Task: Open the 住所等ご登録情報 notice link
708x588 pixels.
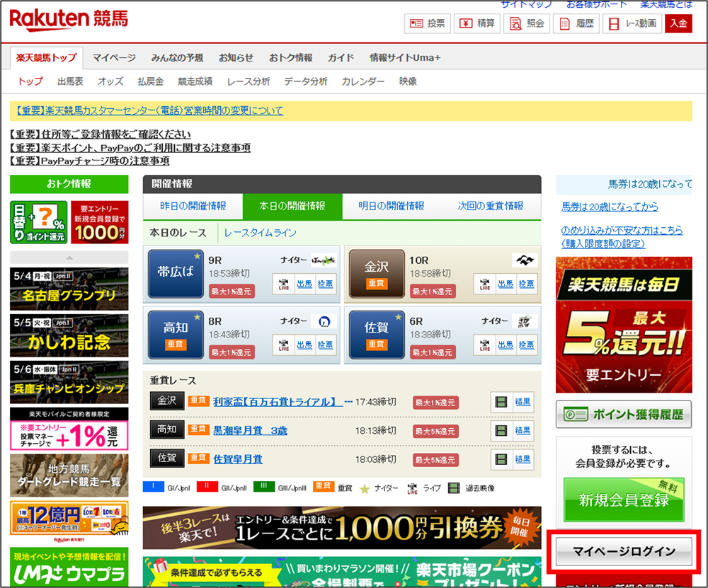Action: point(101,134)
